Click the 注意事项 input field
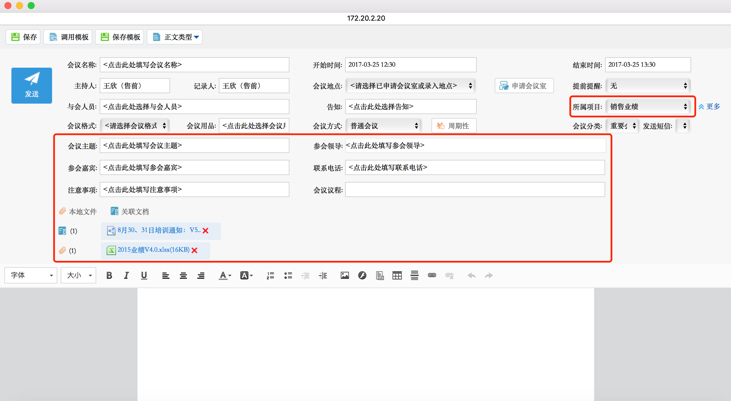Screen dimensions: 731x401 194,190
